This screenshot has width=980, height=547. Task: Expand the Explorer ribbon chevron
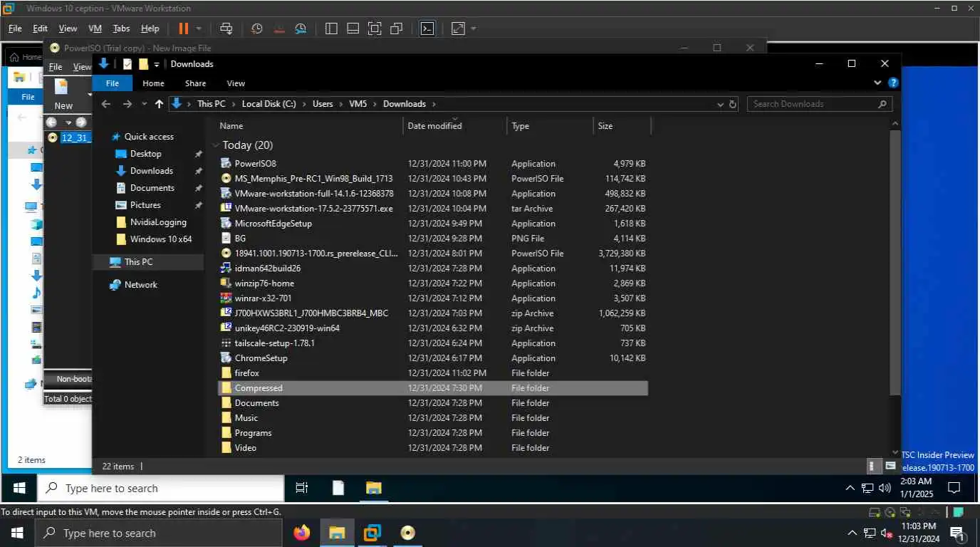tap(878, 83)
